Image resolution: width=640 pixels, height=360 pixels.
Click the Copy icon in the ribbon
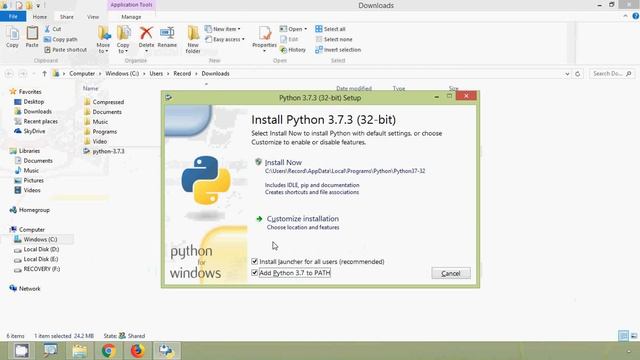12,37
